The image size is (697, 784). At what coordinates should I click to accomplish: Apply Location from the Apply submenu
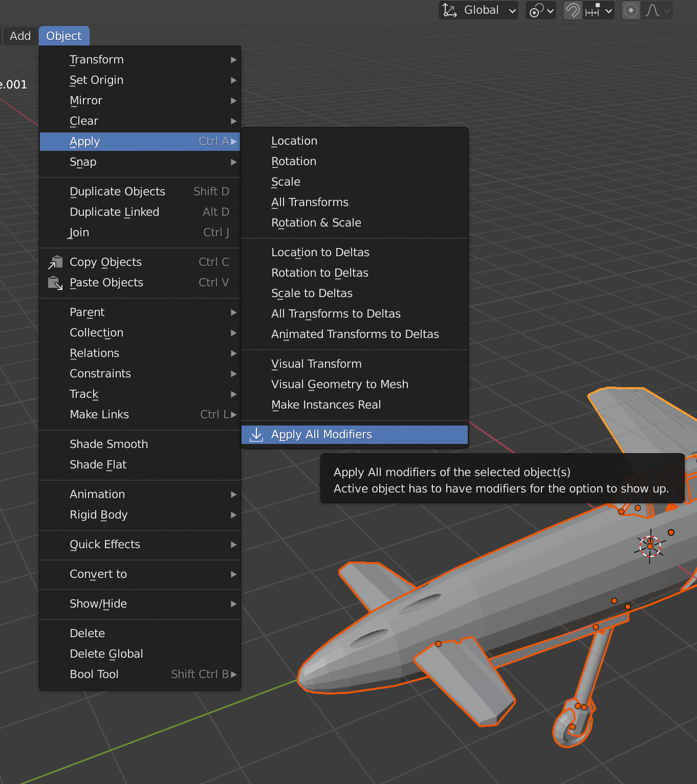coord(355,141)
